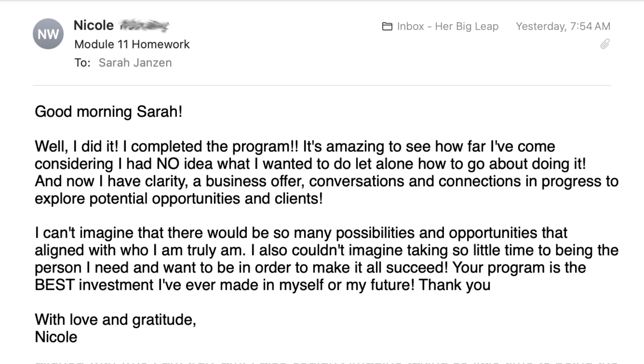Click sender name Nicole in header
The width and height of the screenshot is (644, 364).
click(93, 25)
